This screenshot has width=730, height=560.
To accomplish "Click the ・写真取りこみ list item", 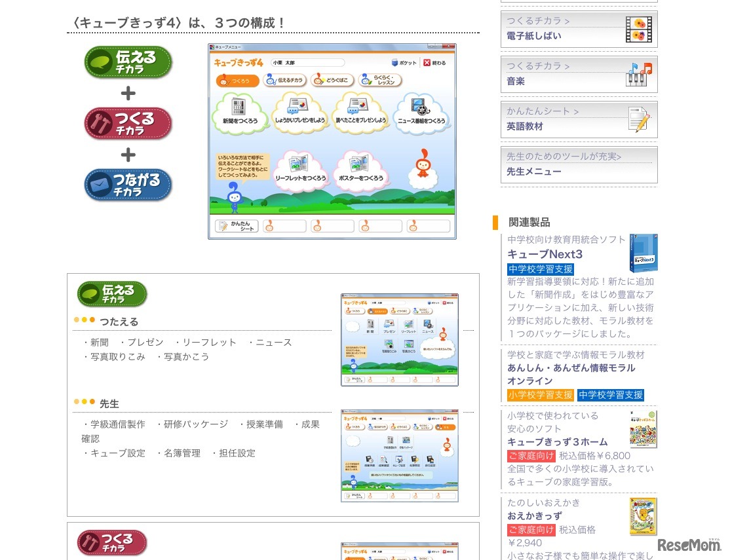I will pyautogui.click(x=113, y=356).
